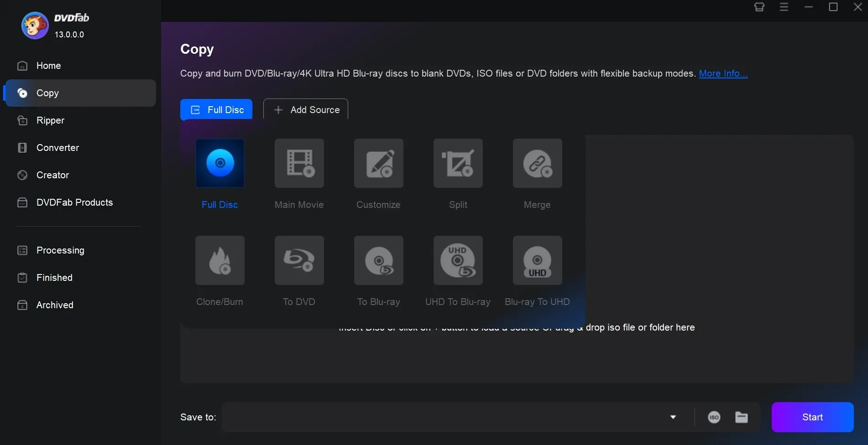Enable folder output for saving
Viewport: 868px width, 445px height.
point(742,417)
